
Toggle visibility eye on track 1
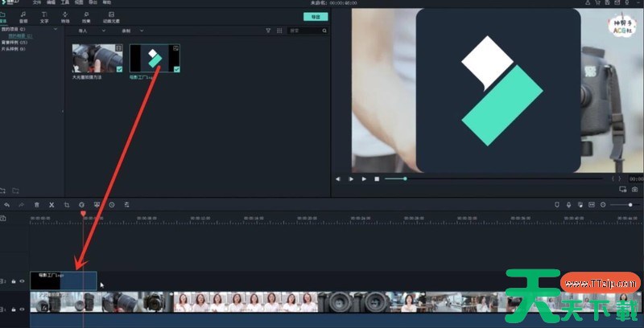(x=23, y=310)
